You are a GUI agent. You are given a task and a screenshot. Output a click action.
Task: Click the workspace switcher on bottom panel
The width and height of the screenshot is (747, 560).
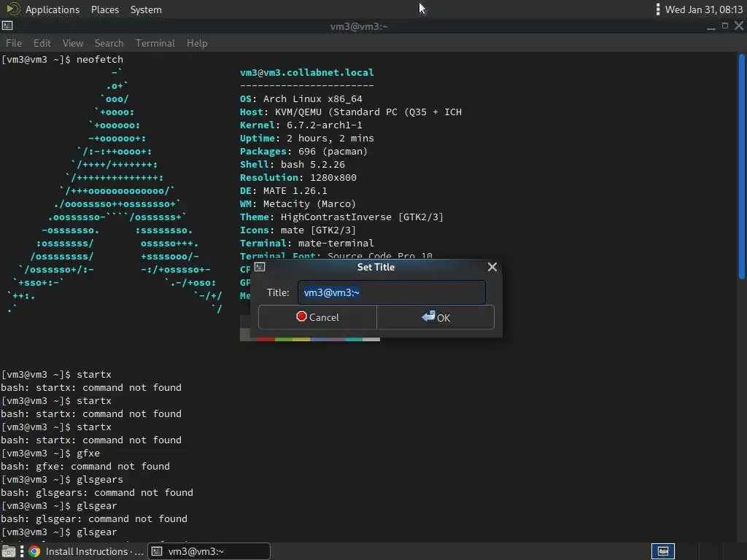[x=662, y=551]
